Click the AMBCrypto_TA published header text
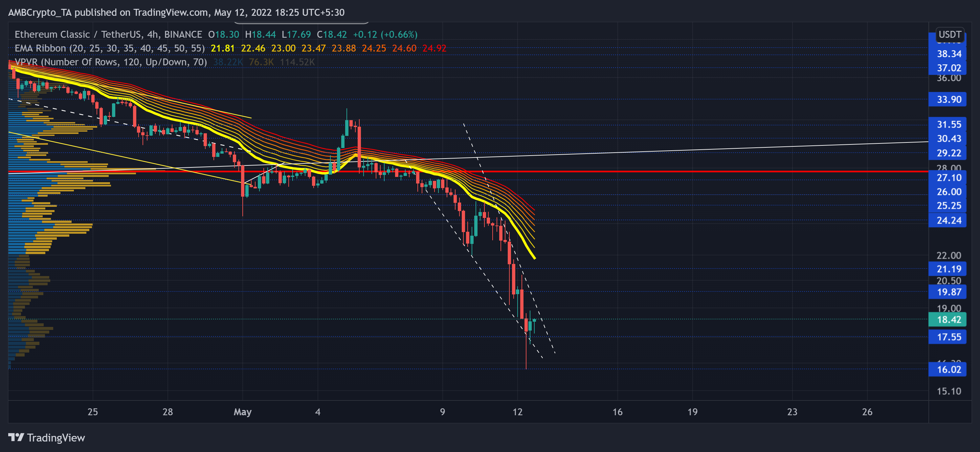This screenshot has height=452, width=980. [176, 12]
